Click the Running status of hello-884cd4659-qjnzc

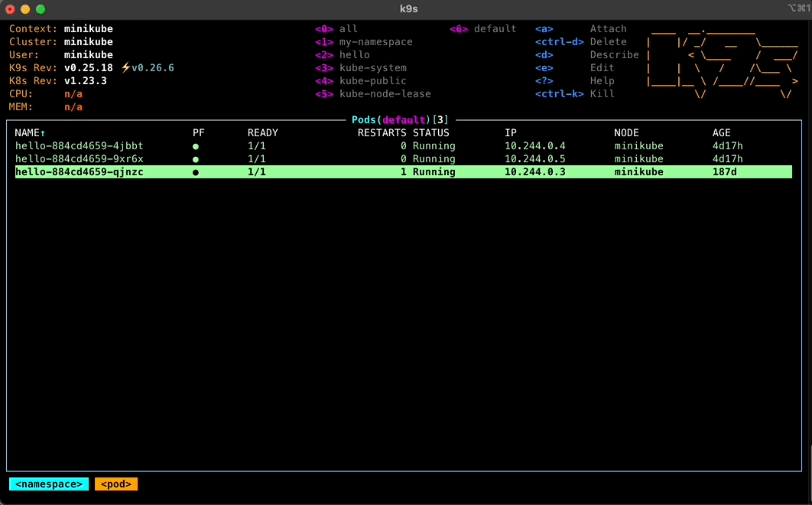(434, 171)
